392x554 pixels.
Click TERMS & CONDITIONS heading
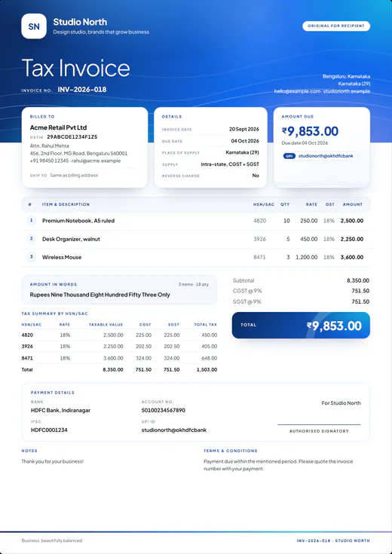pos(231,451)
